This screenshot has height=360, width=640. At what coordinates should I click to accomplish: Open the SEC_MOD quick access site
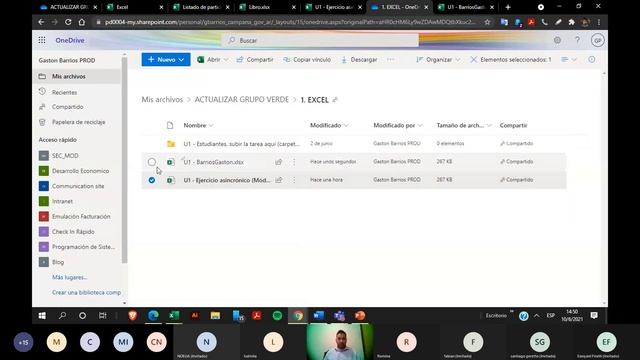pyautogui.click(x=65, y=156)
